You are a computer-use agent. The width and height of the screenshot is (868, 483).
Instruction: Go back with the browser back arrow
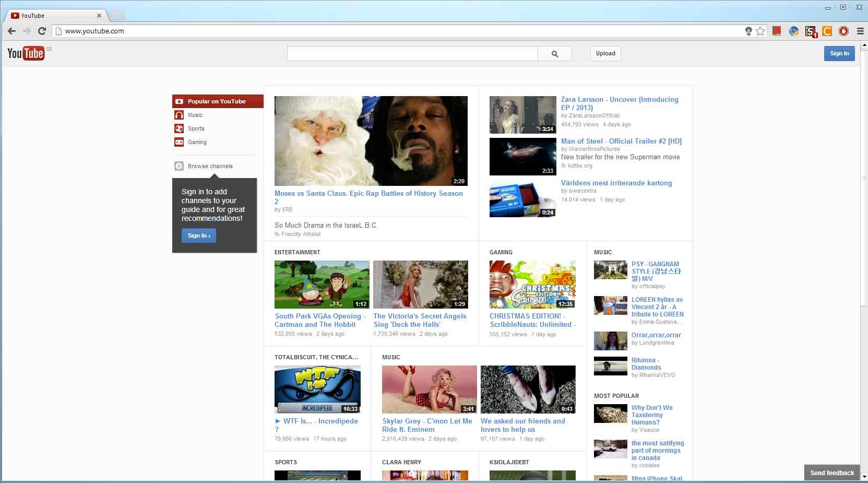point(11,31)
